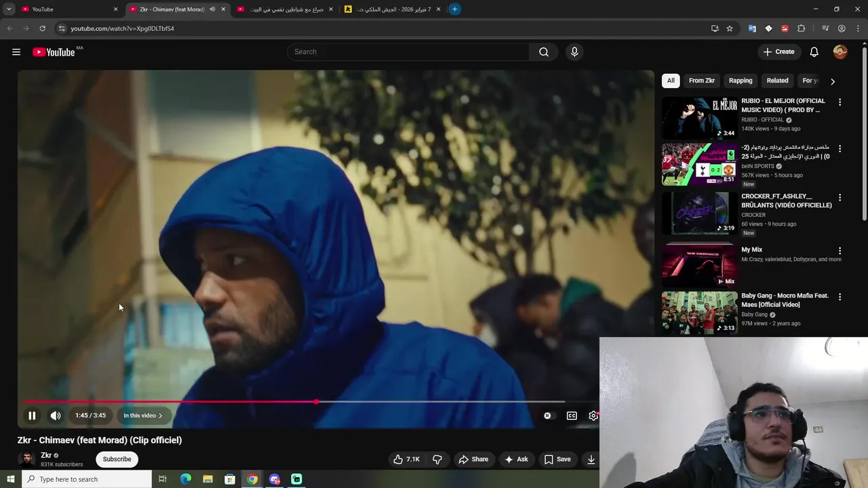The height and width of the screenshot is (488, 868).
Task: Click the Share button
Action: [473, 460]
